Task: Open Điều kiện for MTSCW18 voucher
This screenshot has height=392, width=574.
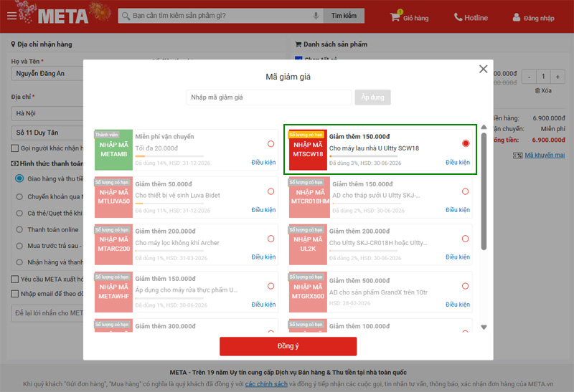Action: click(457, 163)
